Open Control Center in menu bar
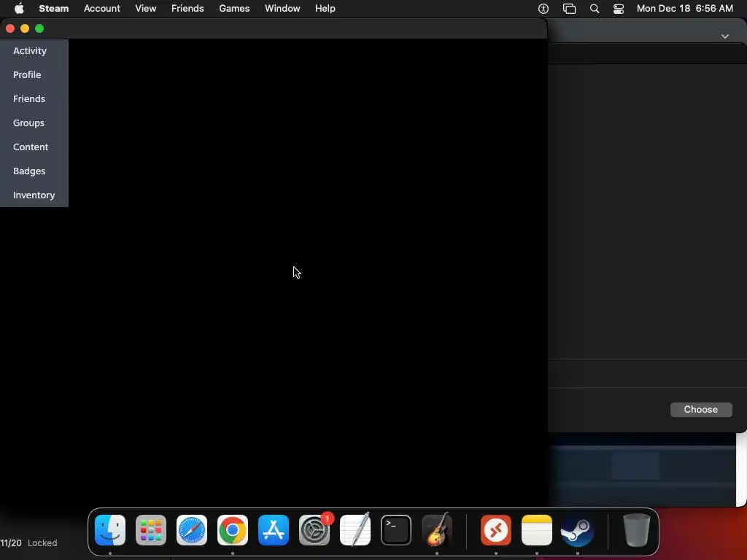The image size is (747, 560). (619, 9)
